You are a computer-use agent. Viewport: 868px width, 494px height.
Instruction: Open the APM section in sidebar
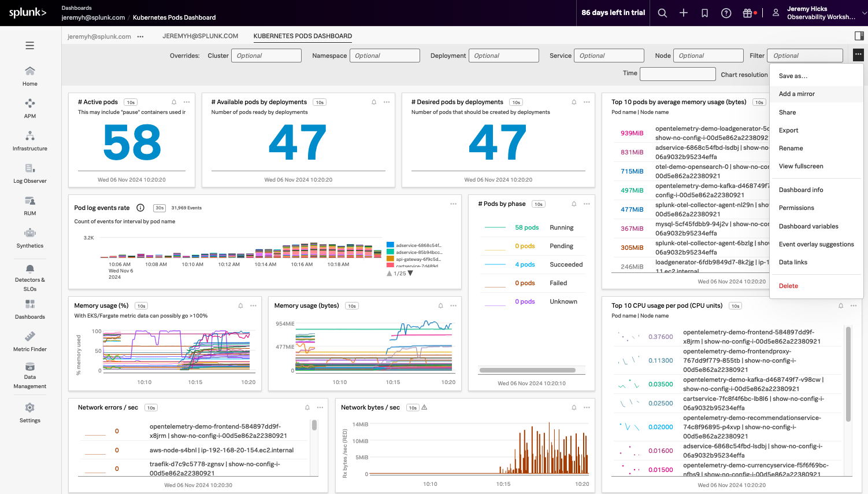(x=30, y=108)
